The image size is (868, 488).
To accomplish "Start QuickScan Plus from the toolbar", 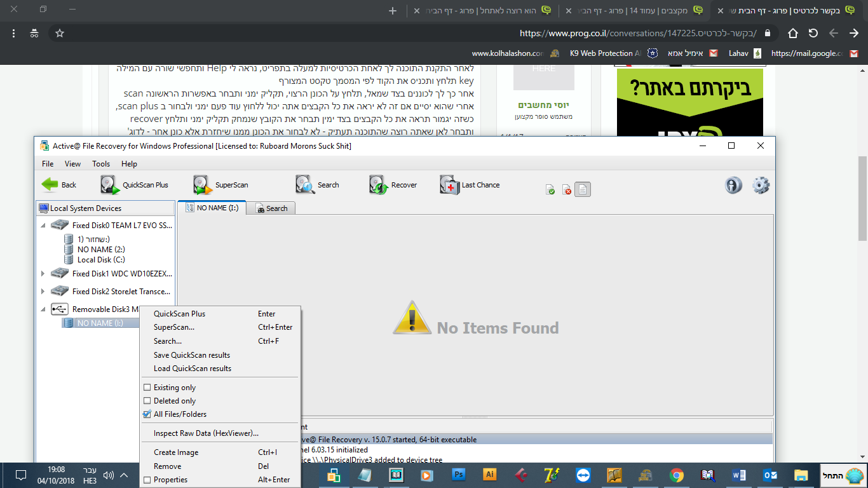I will click(x=134, y=185).
